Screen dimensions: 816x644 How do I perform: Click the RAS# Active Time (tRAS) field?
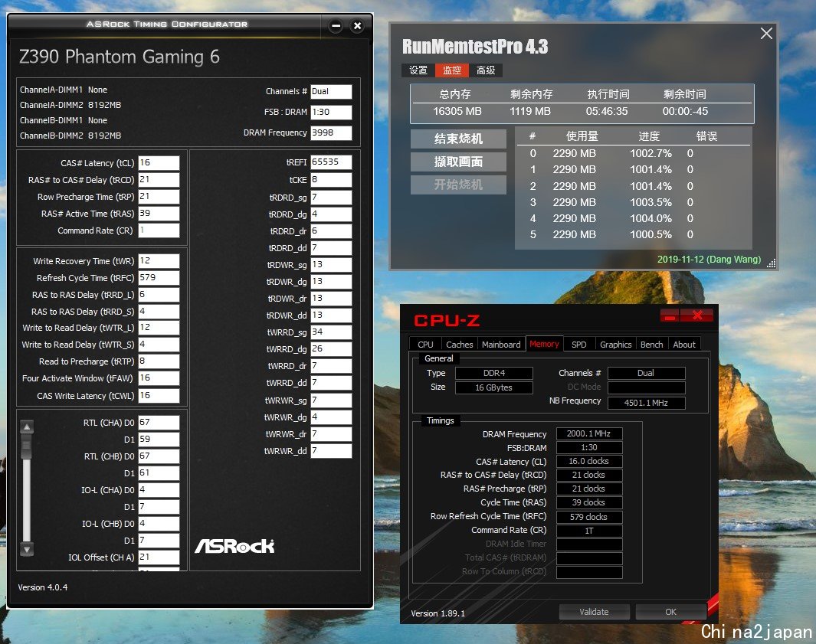(x=159, y=214)
